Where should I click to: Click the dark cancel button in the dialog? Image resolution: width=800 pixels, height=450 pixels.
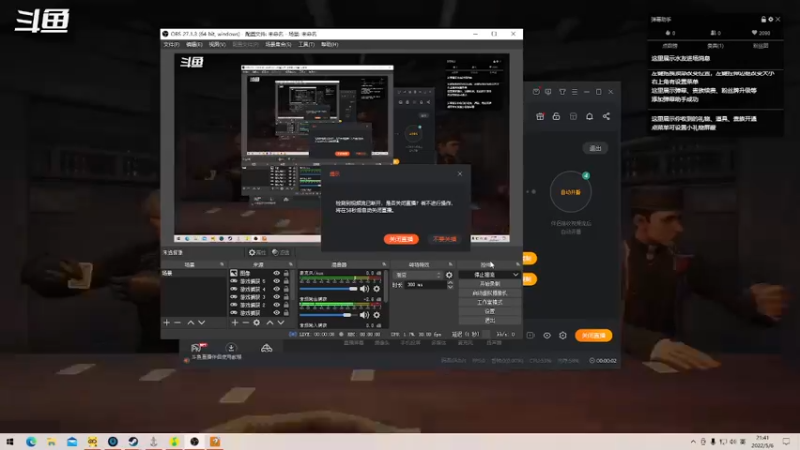[x=444, y=239]
